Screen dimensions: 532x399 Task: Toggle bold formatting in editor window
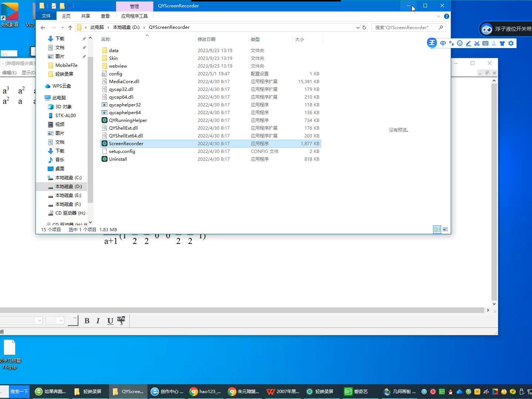click(87, 321)
